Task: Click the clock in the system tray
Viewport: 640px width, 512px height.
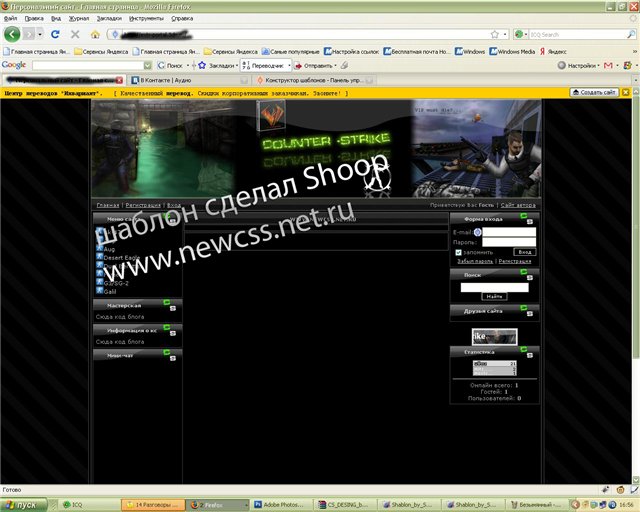Action: point(627,505)
